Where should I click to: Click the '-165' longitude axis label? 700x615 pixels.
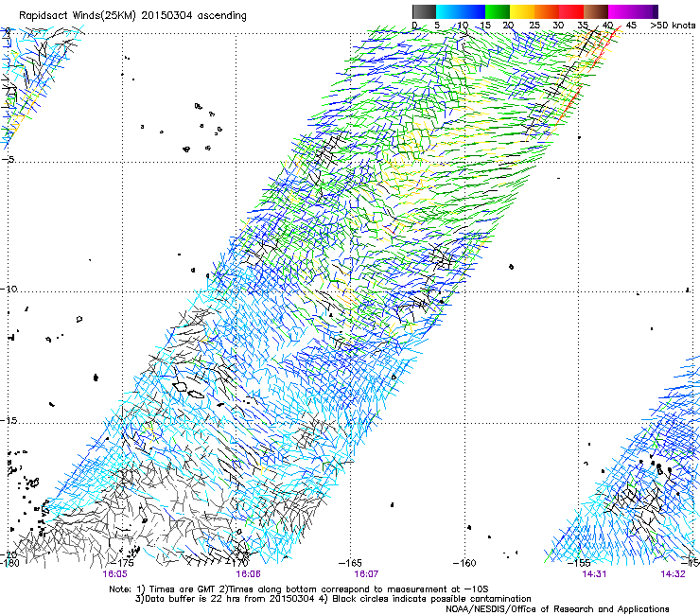(x=350, y=563)
